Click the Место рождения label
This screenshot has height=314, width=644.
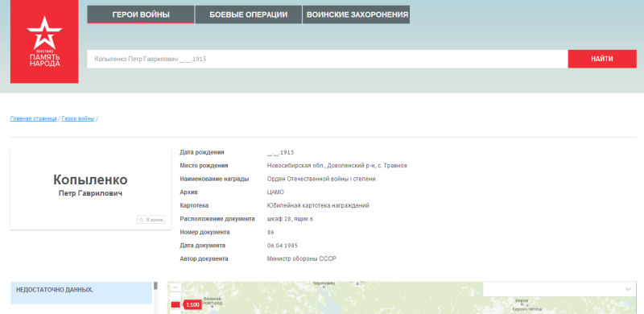click(x=204, y=166)
